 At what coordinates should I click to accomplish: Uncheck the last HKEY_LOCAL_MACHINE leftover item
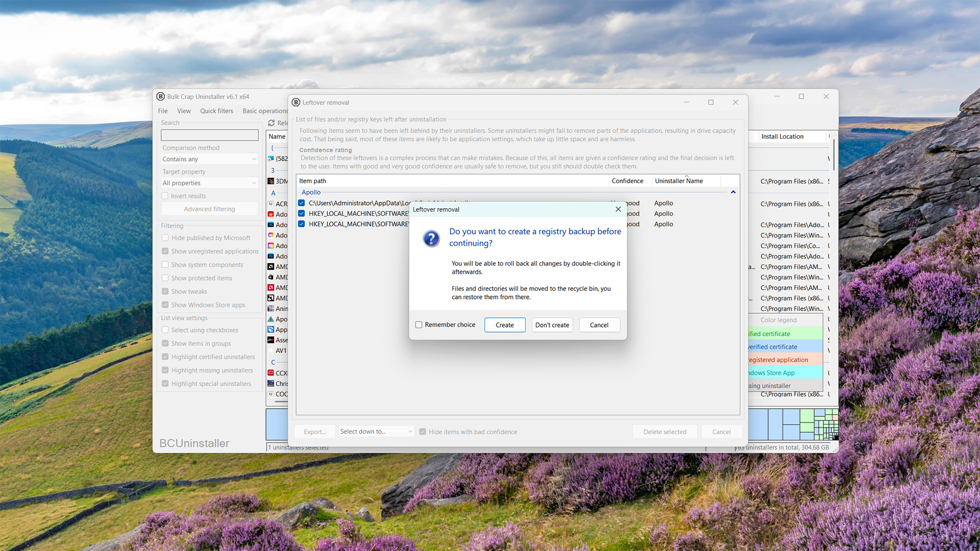[x=302, y=224]
